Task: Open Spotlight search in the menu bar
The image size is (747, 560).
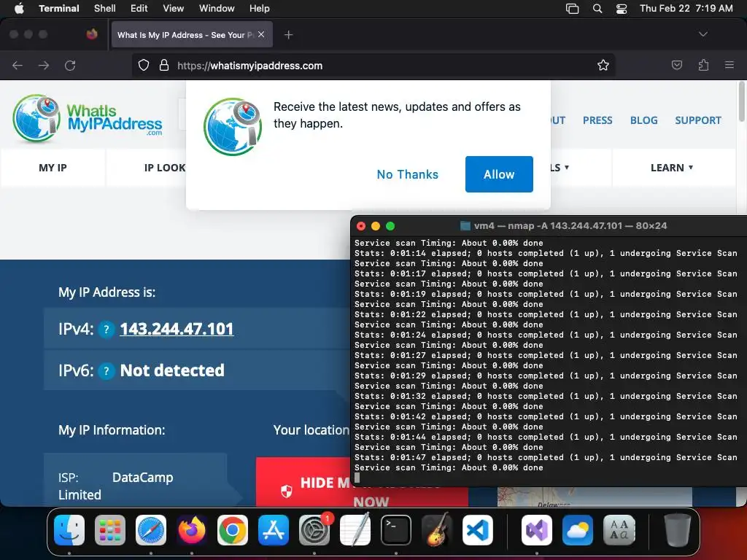Action: point(597,8)
